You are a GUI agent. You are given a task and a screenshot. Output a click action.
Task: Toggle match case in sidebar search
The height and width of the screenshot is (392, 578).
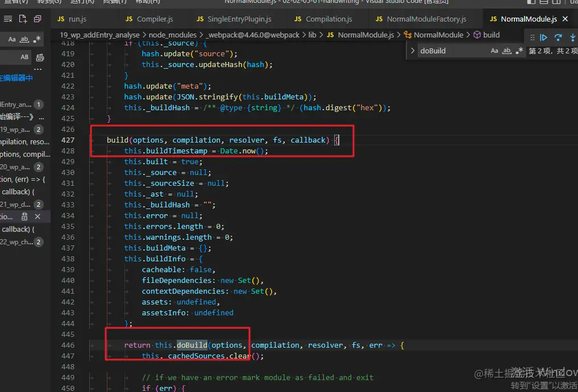pyautogui.click(x=12, y=39)
